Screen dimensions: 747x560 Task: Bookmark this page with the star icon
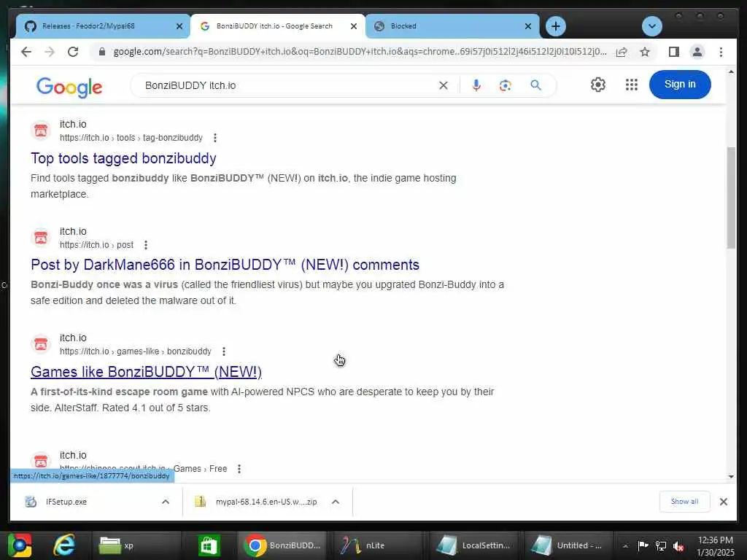pos(645,52)
